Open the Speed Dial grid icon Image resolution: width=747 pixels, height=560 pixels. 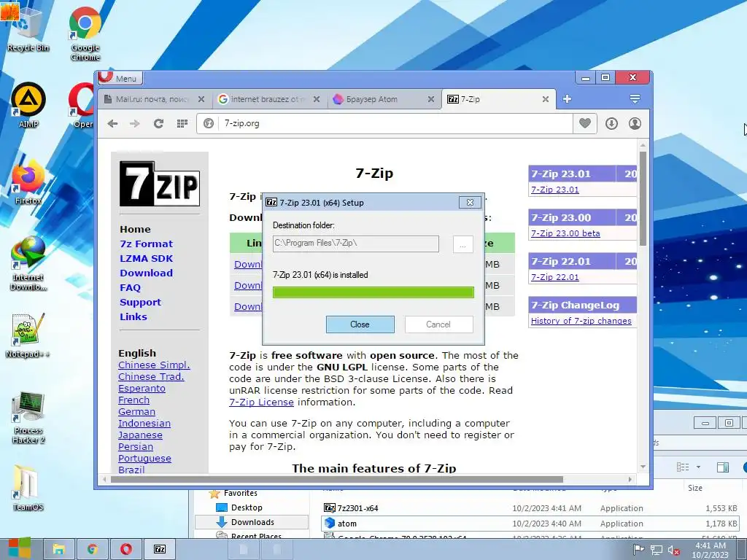[182, 124]
